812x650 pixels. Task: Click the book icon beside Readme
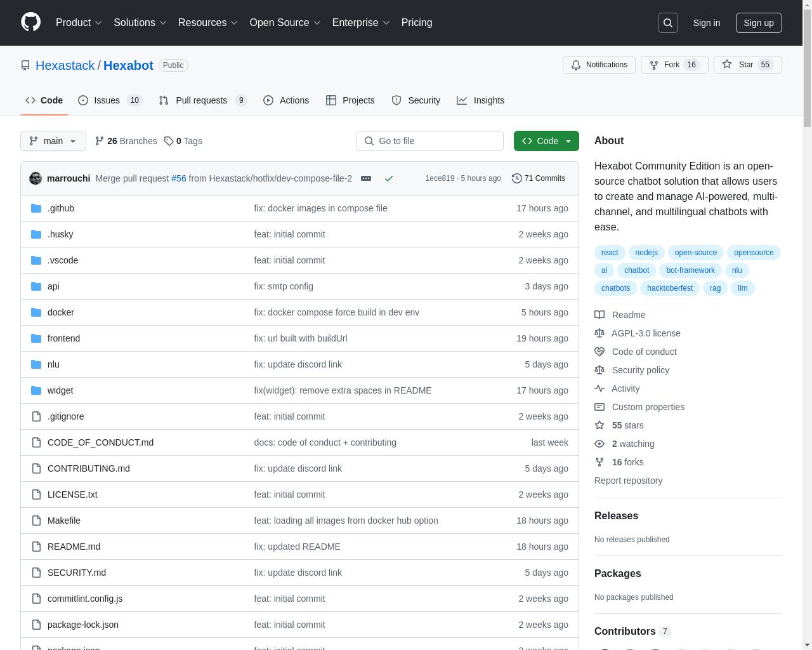click(x=599, y=315)
